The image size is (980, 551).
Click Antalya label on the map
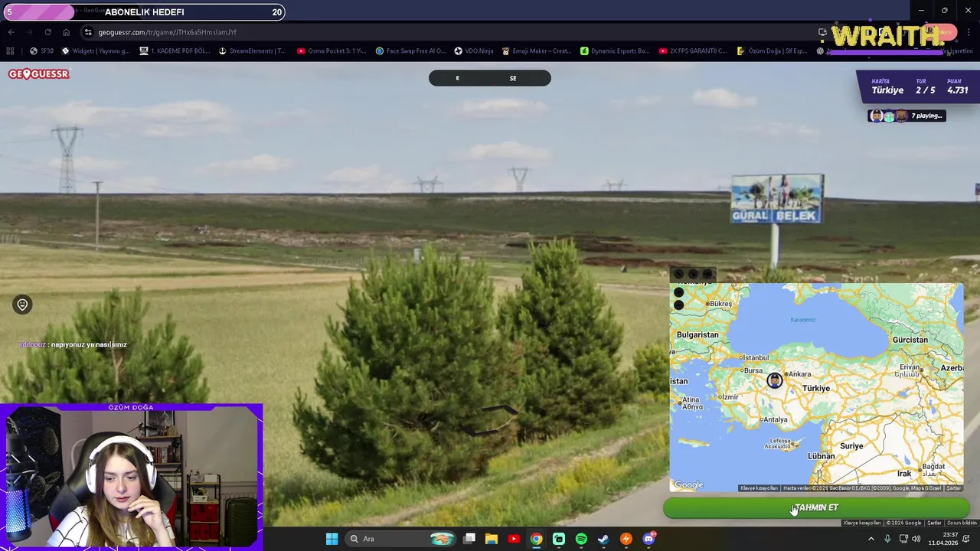pyautogui.click(x=775, y=419)
